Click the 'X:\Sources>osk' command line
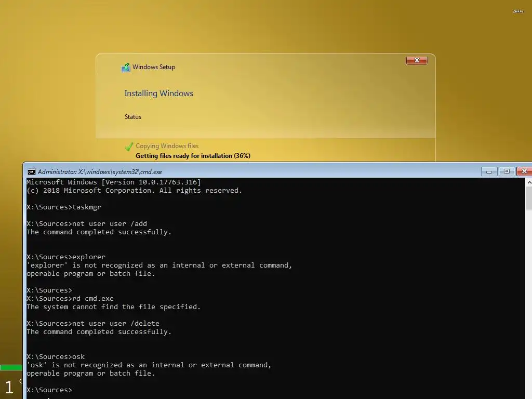 coord(56,357)
